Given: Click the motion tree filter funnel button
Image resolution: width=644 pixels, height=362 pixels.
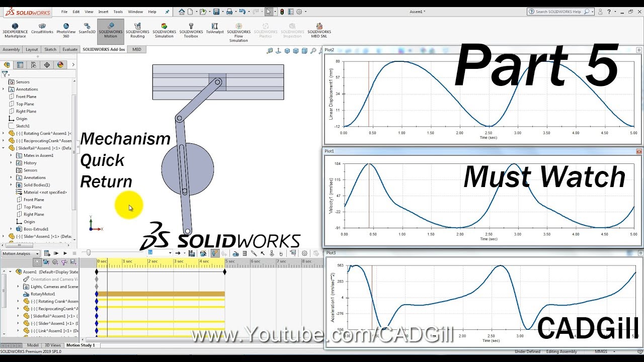Looking at the screenshot, I should pos(37,262).
